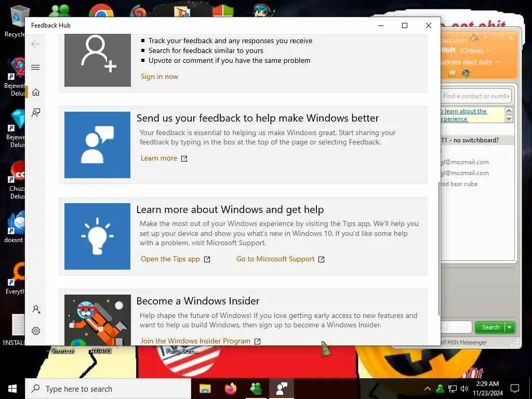Open the hamburger navigation menu
532x399 pixels.
point(35,67)
